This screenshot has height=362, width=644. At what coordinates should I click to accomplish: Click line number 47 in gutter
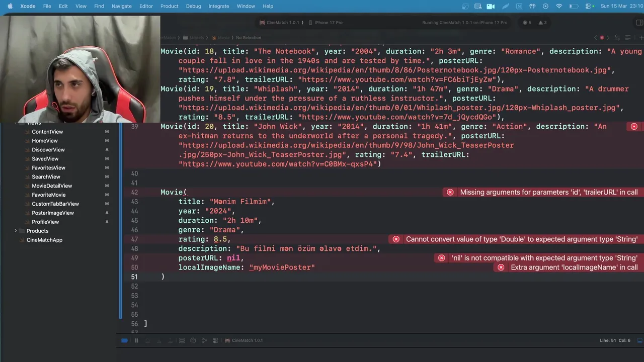pos(134,239)
